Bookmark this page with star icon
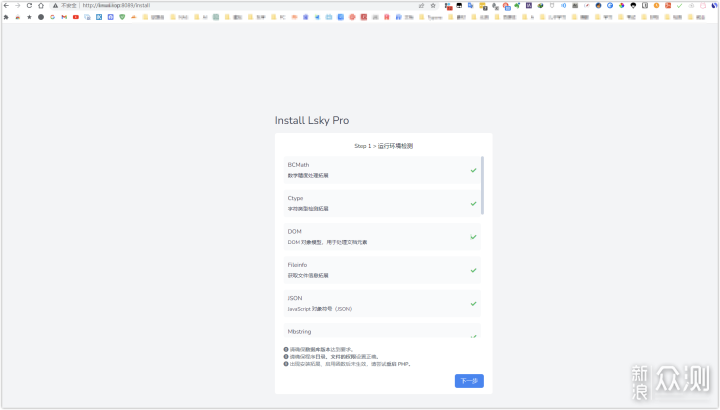720x410 pixels. [x=432, y=5]
